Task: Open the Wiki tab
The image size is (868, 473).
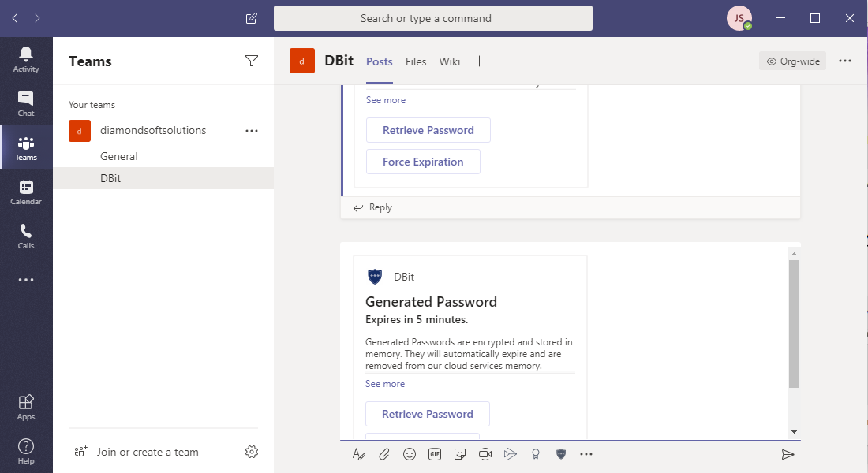Action: [x=450, y=61]
